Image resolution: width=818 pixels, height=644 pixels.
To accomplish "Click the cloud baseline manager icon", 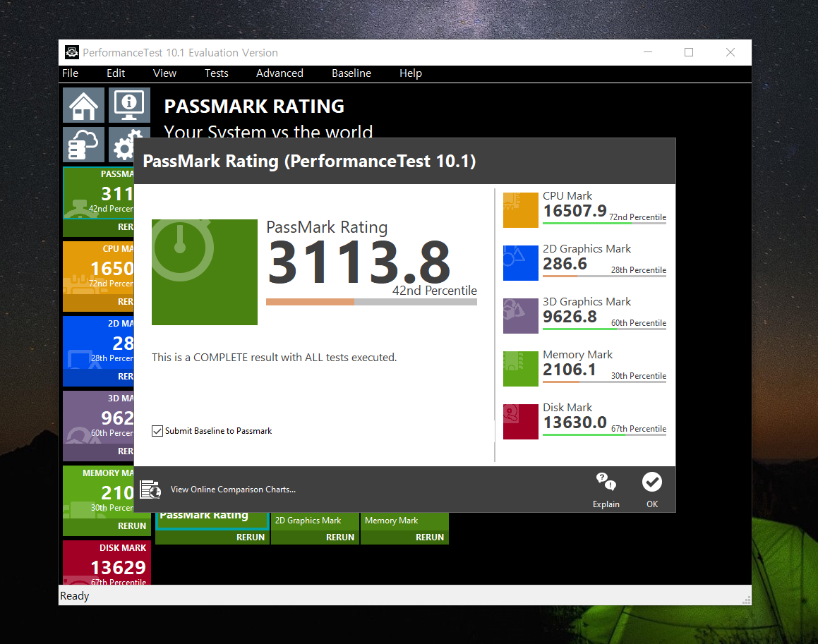I will (x=83, y=145).
